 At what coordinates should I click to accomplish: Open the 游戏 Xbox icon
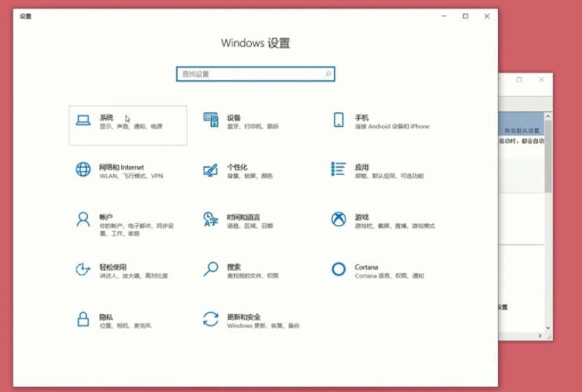pyautogui.click(x=338, y=219)
